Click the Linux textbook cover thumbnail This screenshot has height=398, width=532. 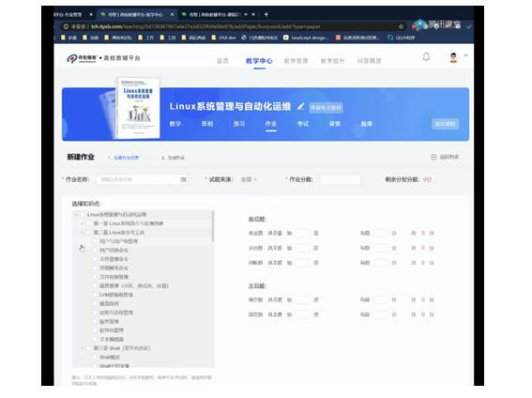138,108
